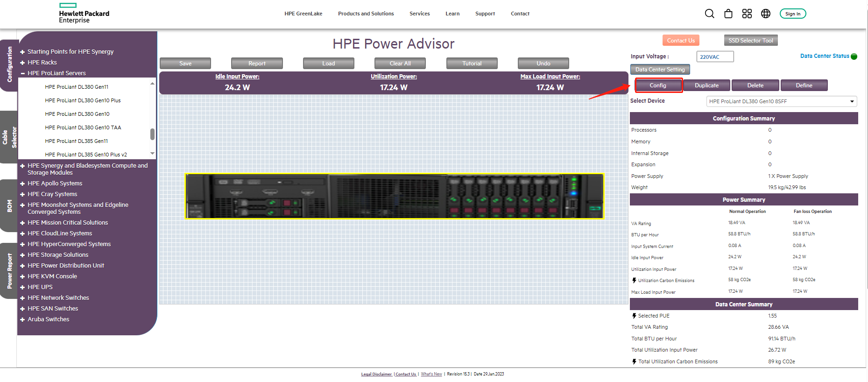Click the green Data Center Status indicator

point(854,57)
